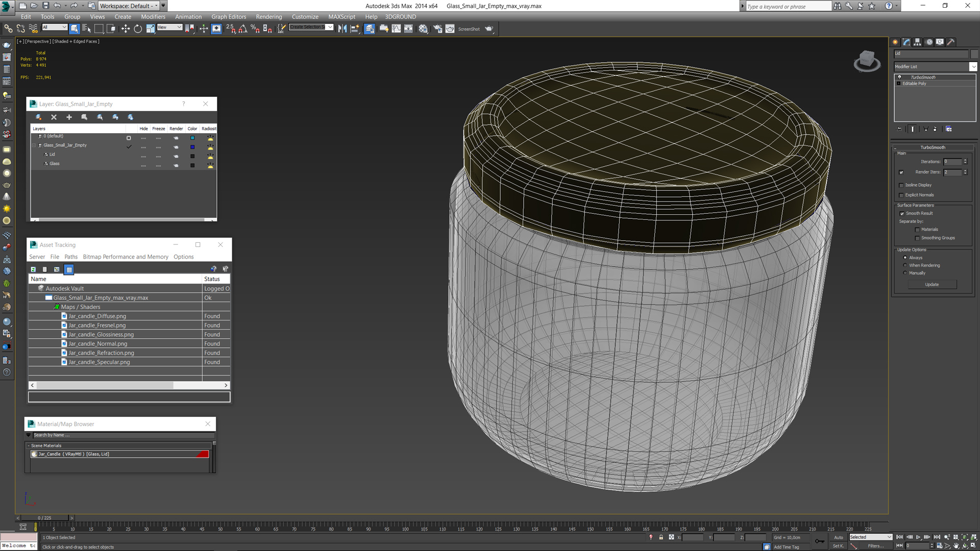Image resolution: width=980 pixels, height=551 pixels.
Task: Open Paths menu in Asset Tracking
Action: pyautogui.click(x=71, y=257)
